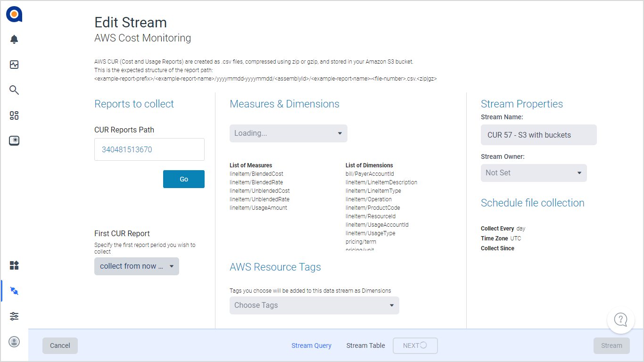The image size is (644, 362).
Task: Select the lineItem/ProductCode dimension text
Action: point(373,208)
